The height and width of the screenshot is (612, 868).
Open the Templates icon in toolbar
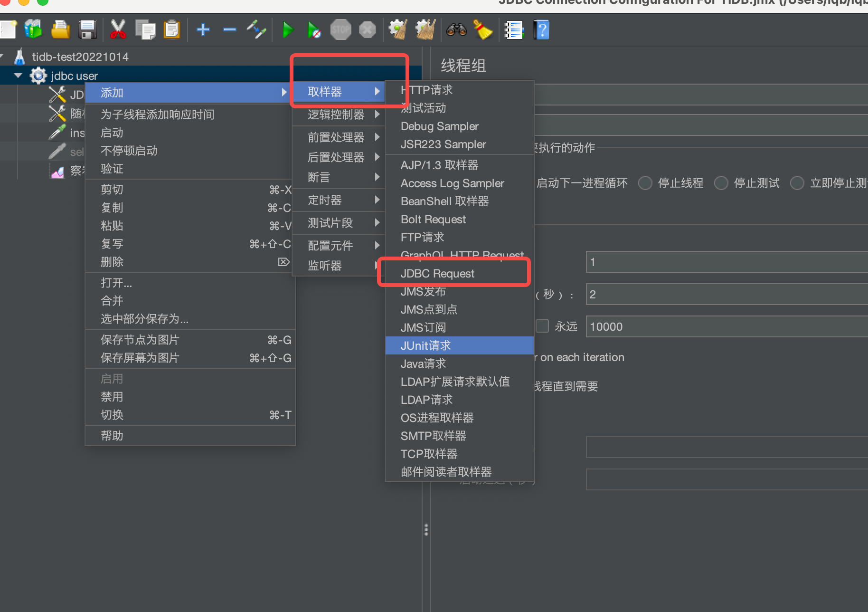(x=33, y=30)
